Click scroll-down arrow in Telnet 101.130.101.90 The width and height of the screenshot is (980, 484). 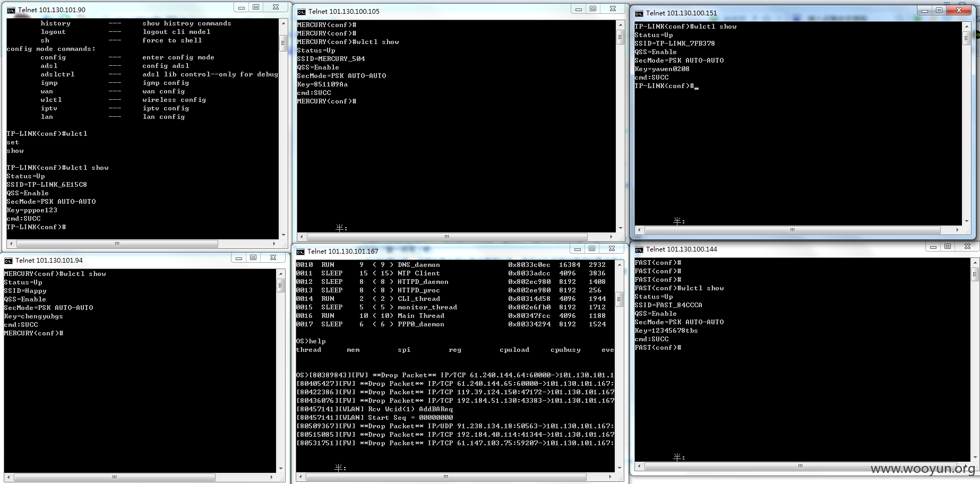[283, 235]
